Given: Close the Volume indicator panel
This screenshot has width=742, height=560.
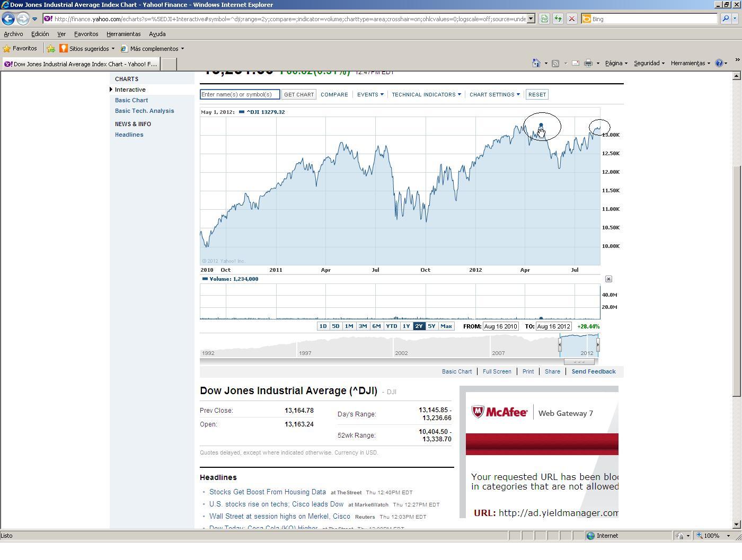Looking at the screenshot, I should click(608, 279).
